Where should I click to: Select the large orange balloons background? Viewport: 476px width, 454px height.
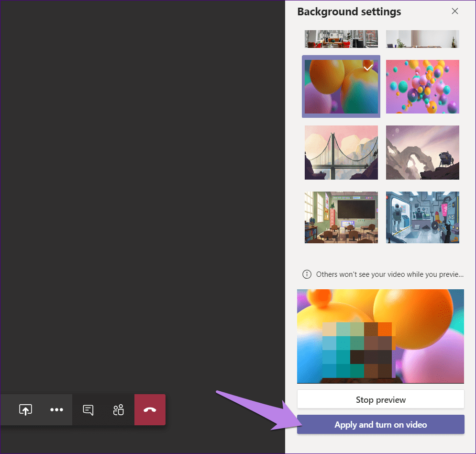point(341,86)
